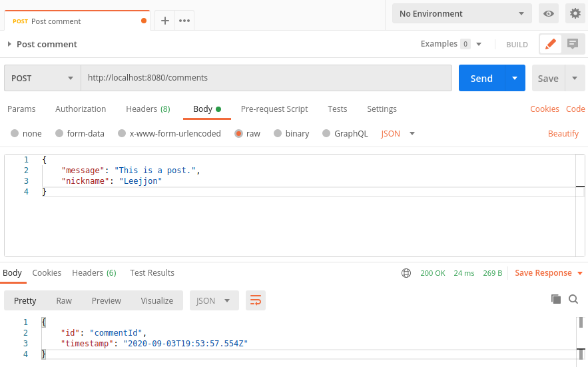Open tab options three-dots menu
The image size is (588, 367).
tap(184, 21)
